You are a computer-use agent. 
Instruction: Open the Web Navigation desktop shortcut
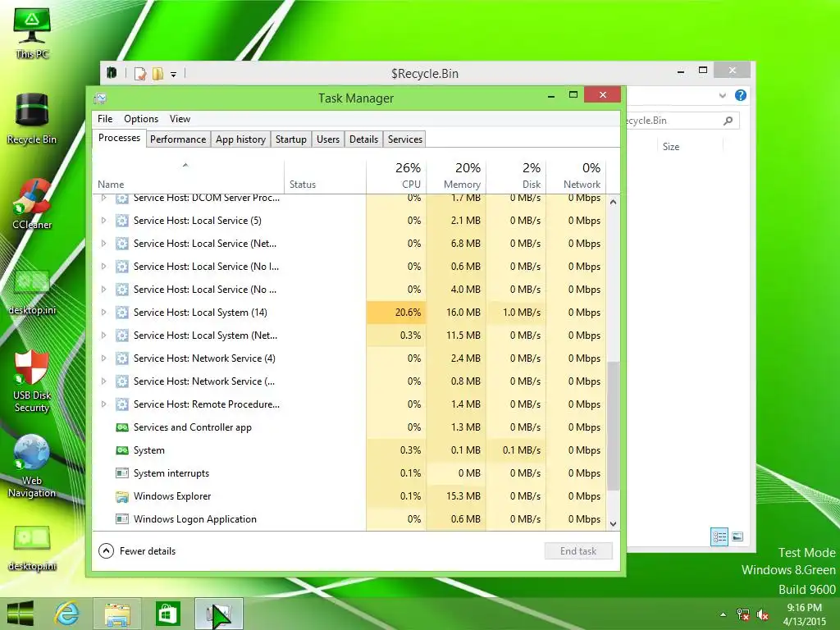coord(32,465)
